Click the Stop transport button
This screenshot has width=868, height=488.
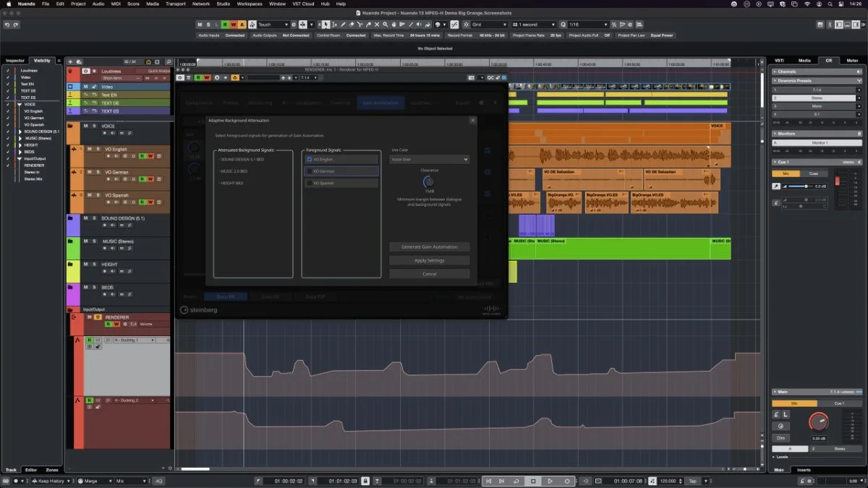(534, 481)
